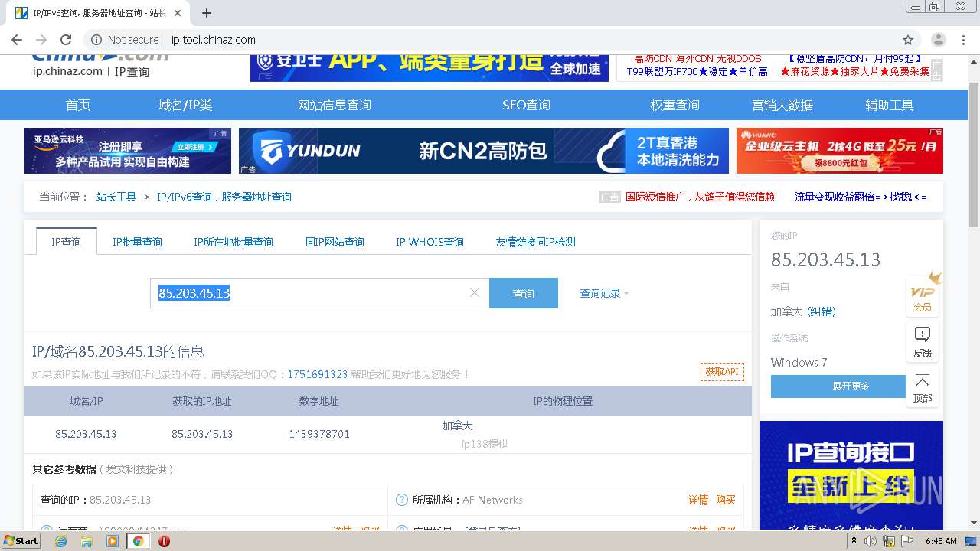
Task: Bookmark this page with the star icon
Action: [x=908, y=40]
